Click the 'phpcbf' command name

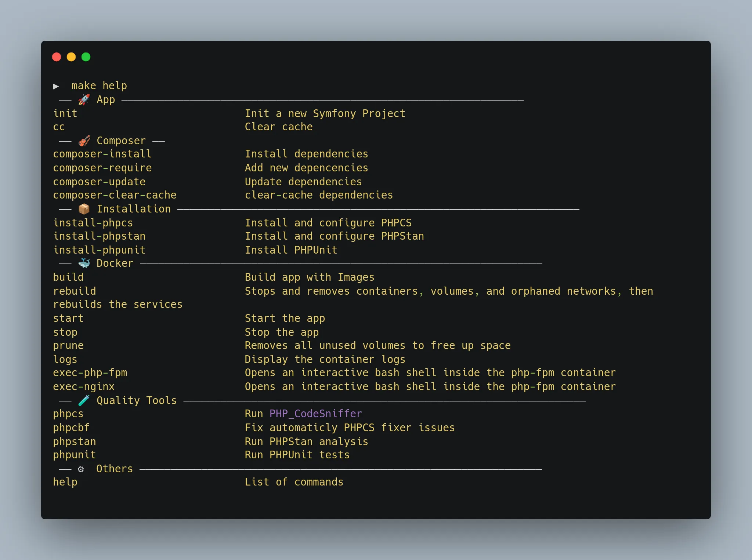point(72,428)
